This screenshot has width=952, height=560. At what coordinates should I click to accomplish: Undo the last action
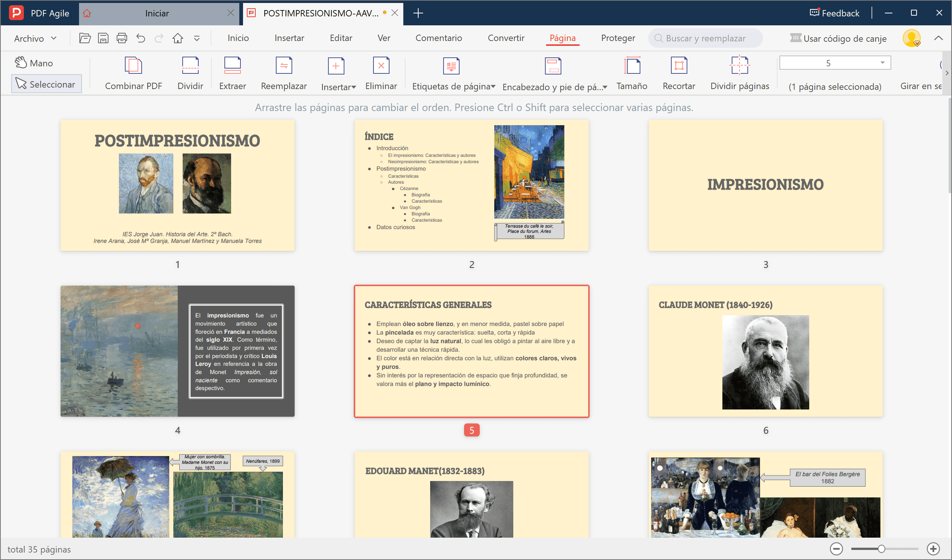click(x=141, y=38)
